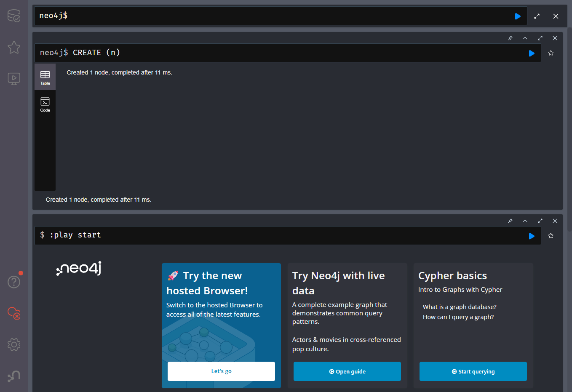Viewport: 572px width, 392px height.
Task: Collapse the :play start frame
Action: coord(525,221)
